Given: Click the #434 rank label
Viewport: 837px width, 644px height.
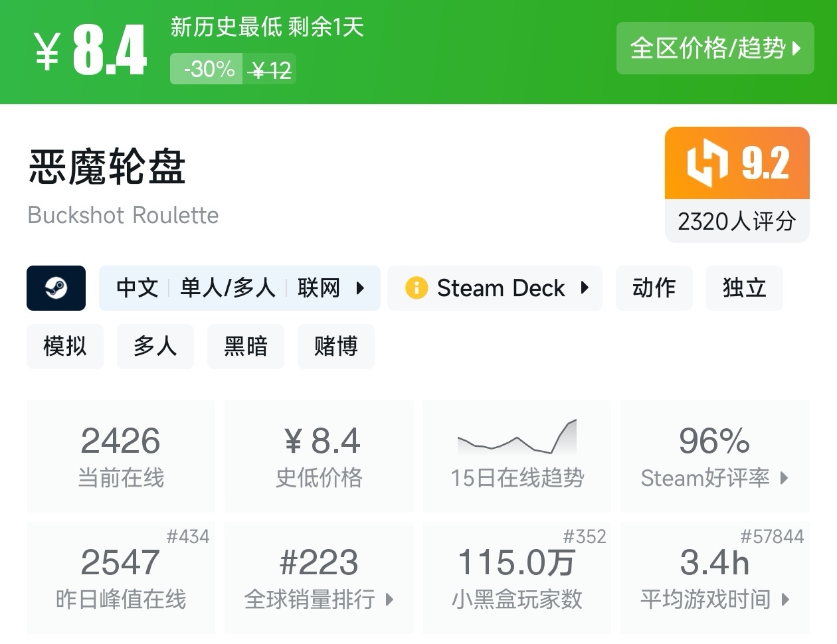Looking at the screenshot, I should [x=188, y=536].
